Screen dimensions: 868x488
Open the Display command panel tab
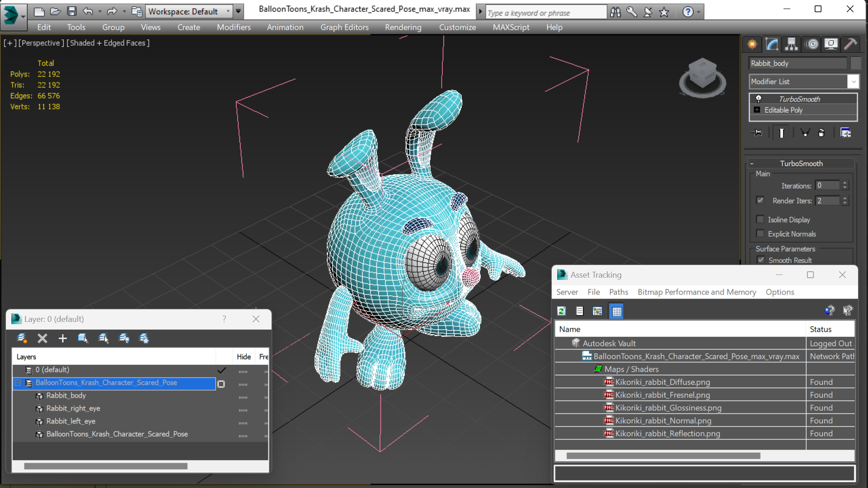click(x=831, y=44)
